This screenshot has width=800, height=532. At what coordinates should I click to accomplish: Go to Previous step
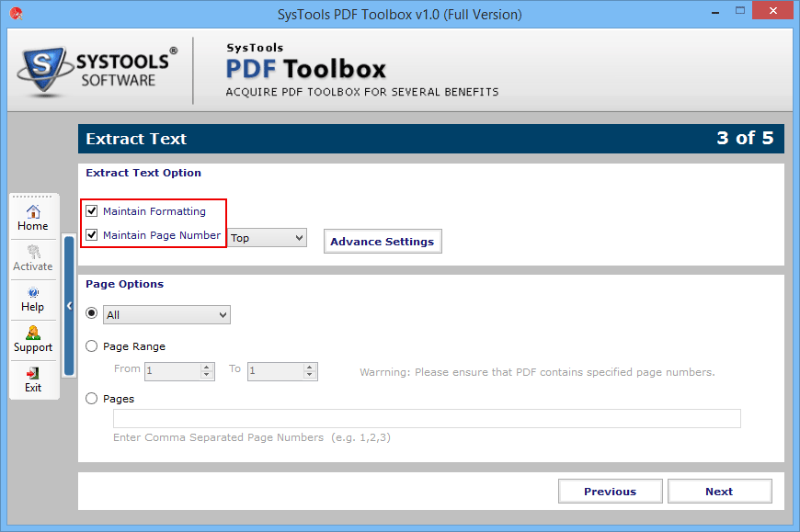[x=609, y=492]
